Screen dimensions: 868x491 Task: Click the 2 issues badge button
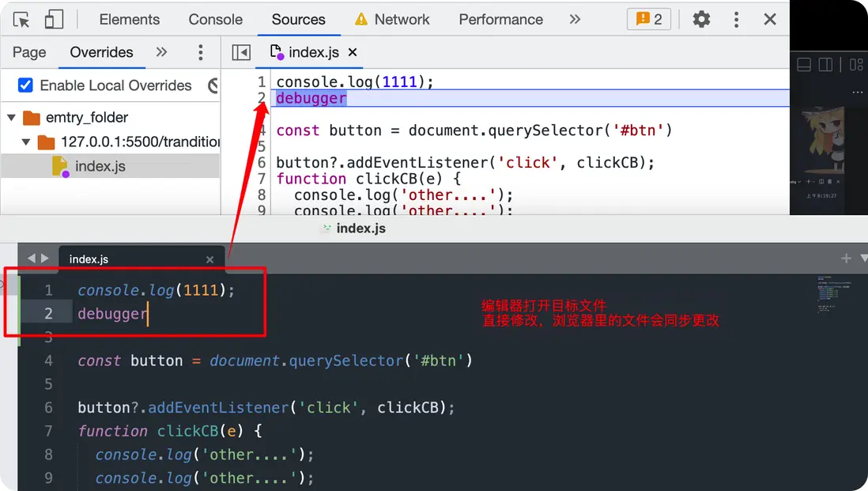click(649, 20)
